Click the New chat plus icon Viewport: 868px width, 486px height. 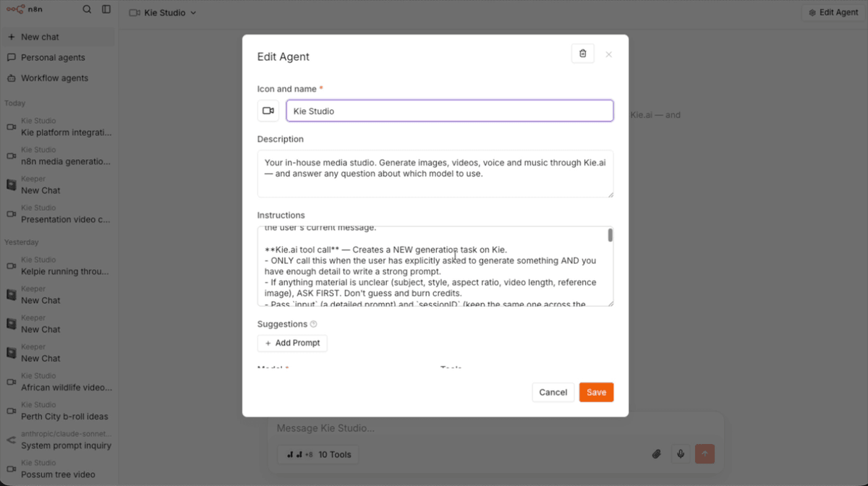pyautogui.click(x=11, y=37)
